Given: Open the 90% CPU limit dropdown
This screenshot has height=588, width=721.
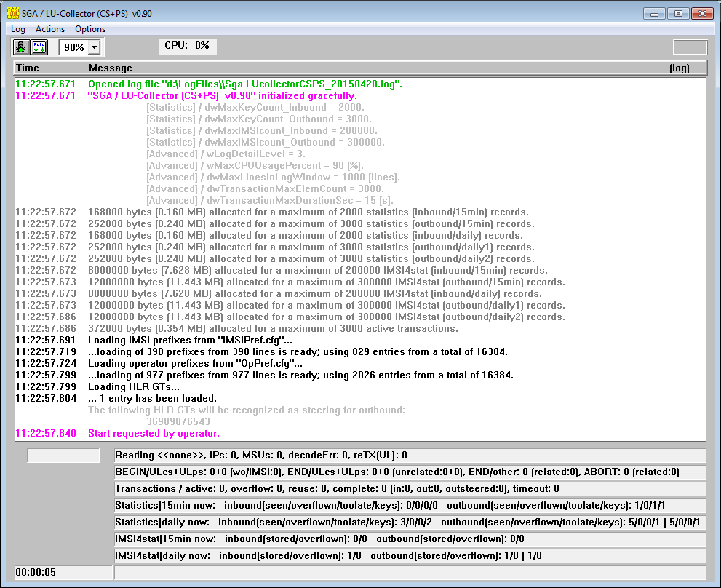Looking at the screenshot, I should pyautogui.click(x=95, y=47).
